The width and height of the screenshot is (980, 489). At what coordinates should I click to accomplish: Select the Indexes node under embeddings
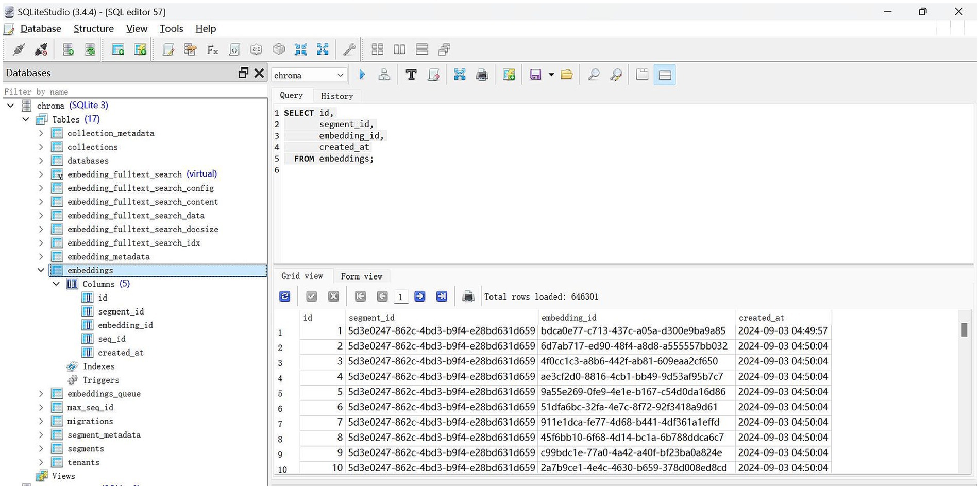coord(99,366)
